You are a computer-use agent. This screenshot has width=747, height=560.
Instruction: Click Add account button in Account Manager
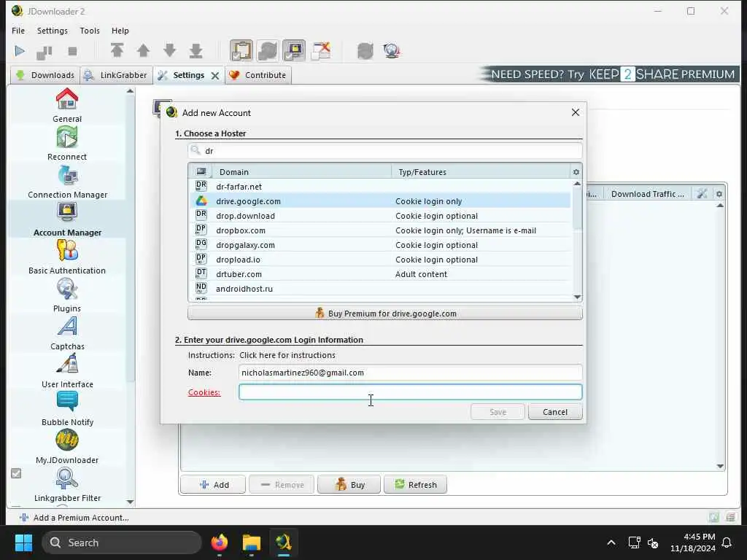tap(213, 485)
